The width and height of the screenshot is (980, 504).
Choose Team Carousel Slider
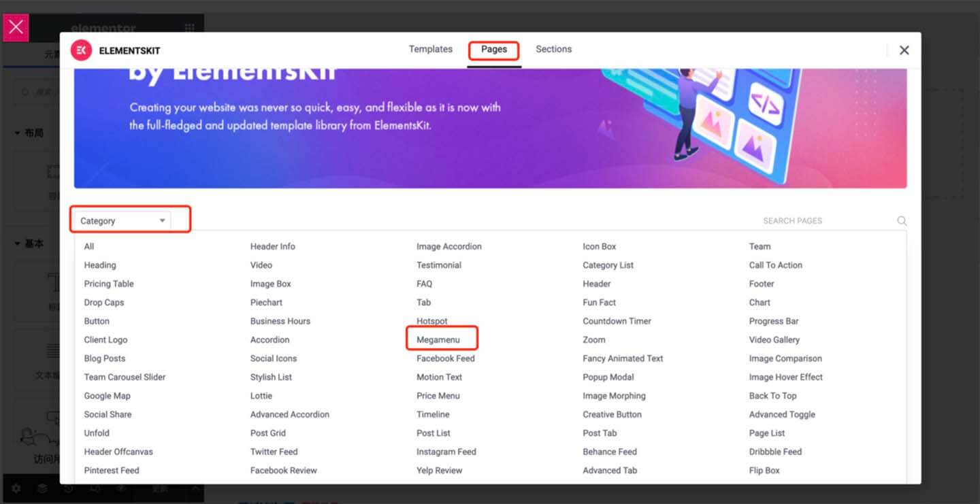125,377
